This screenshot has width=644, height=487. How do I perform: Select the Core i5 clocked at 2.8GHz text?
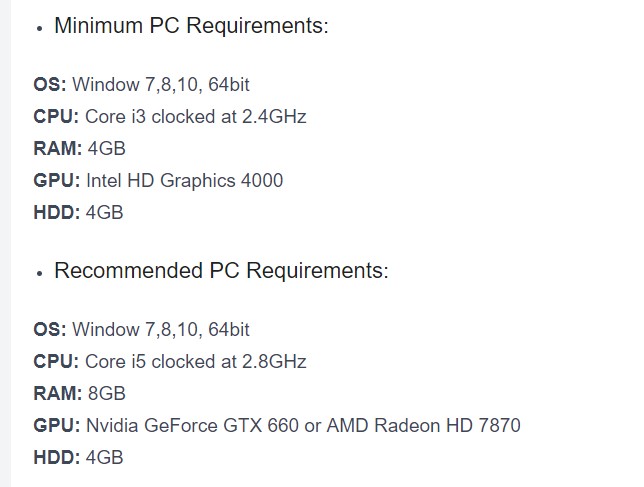pos(195,361)
